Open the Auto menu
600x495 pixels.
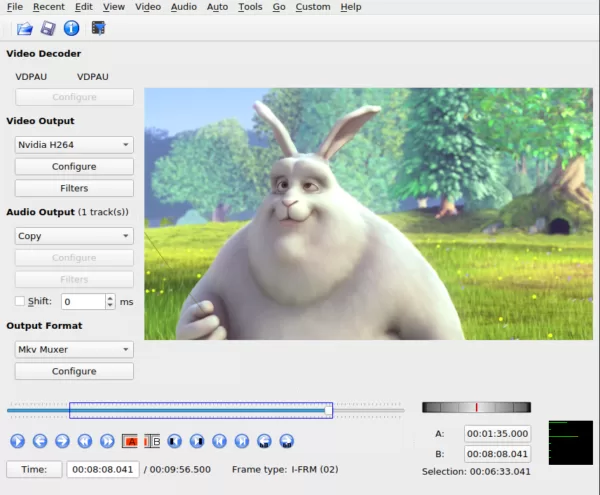[x=217, y=7]
